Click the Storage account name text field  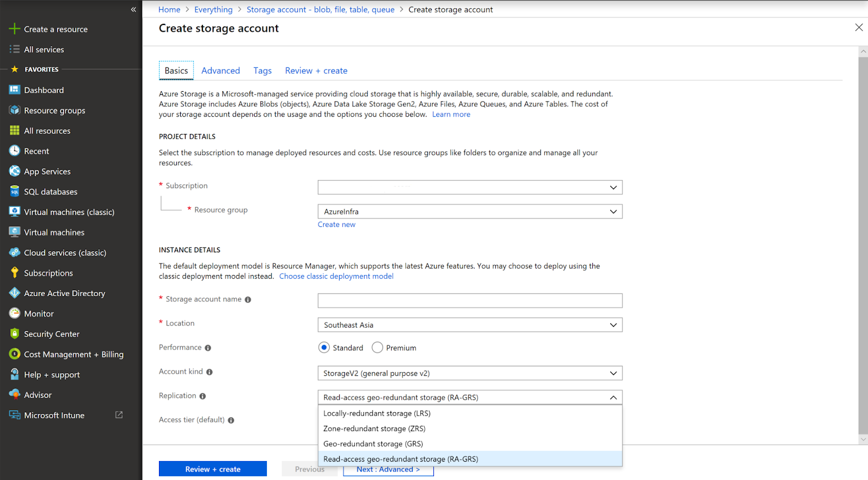(x=470, y=300)
